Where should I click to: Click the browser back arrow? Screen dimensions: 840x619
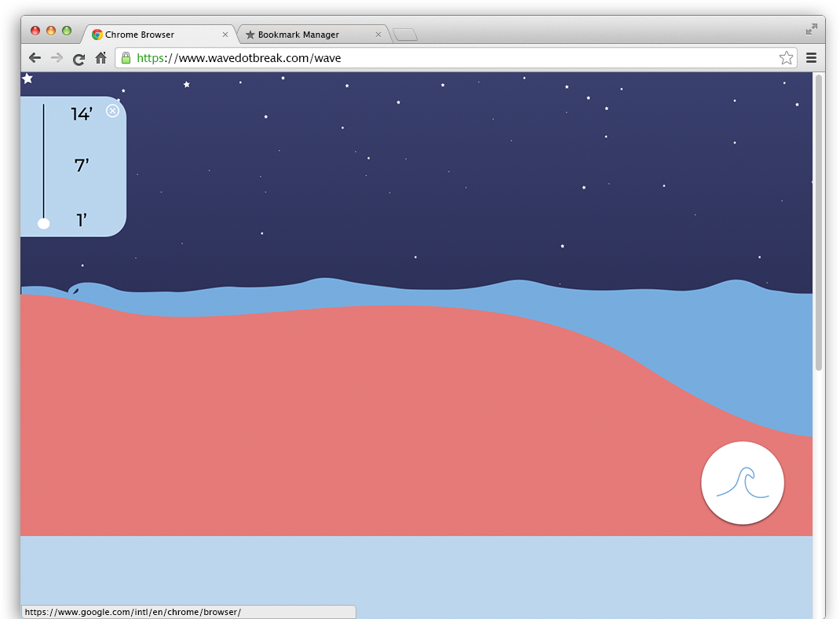coord(35,58)
